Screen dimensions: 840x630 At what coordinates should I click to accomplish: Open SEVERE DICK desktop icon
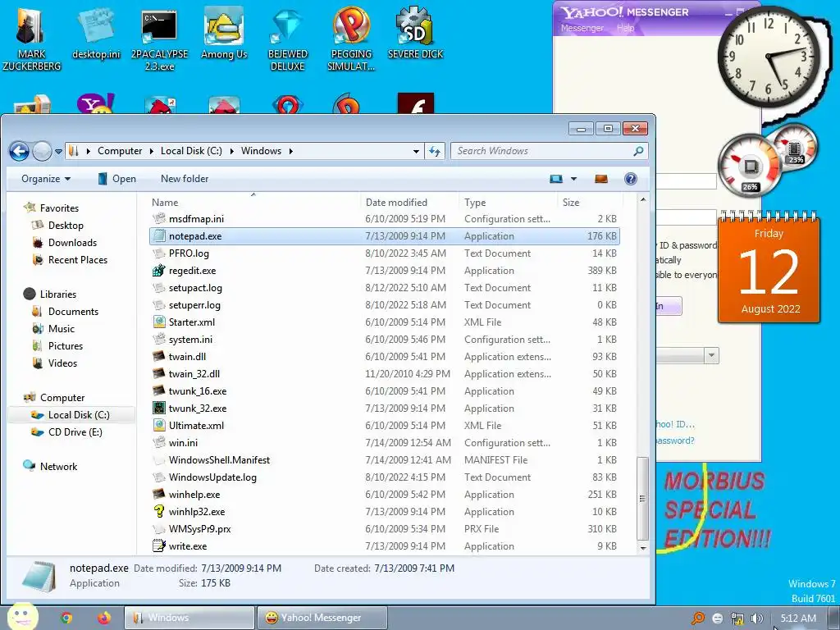point(415,34)
